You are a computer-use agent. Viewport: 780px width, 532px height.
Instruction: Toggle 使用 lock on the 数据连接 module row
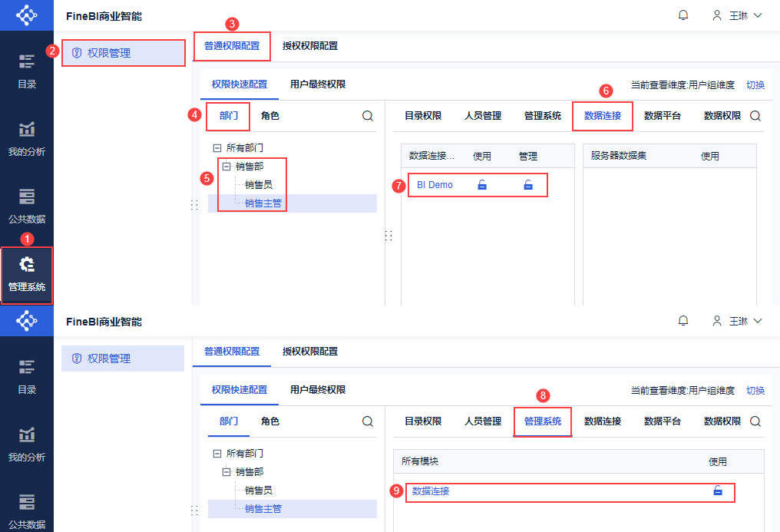pyautogui.click(x=718, y=491)
